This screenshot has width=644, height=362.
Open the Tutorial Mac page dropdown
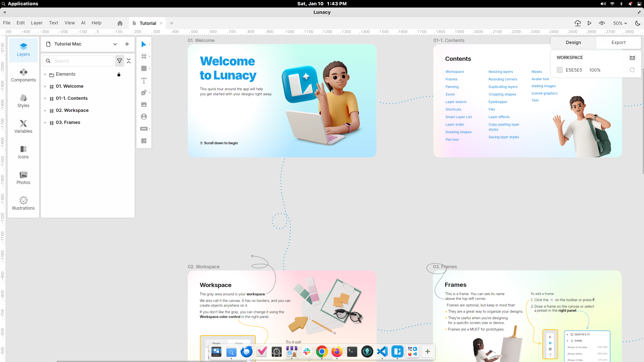pos(115,44)
